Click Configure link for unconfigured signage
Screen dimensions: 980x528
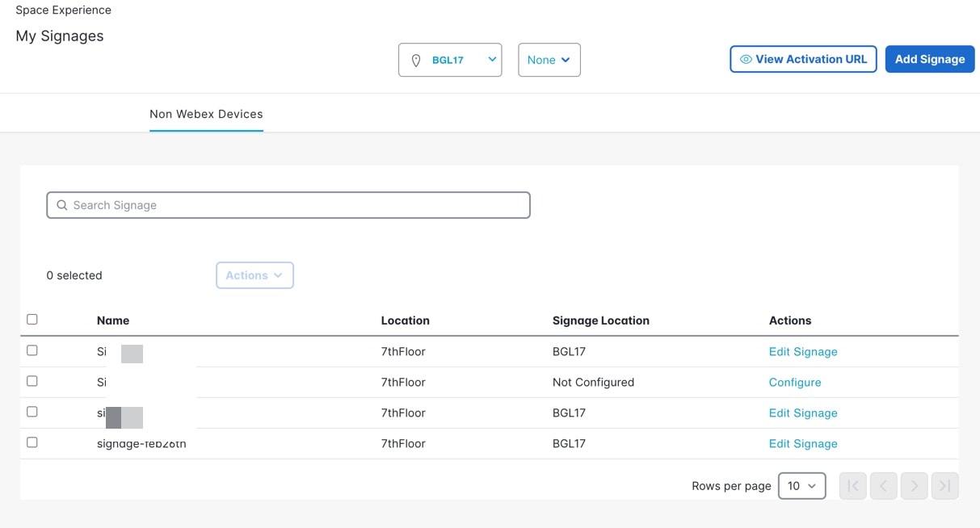(x=794, y=383)
